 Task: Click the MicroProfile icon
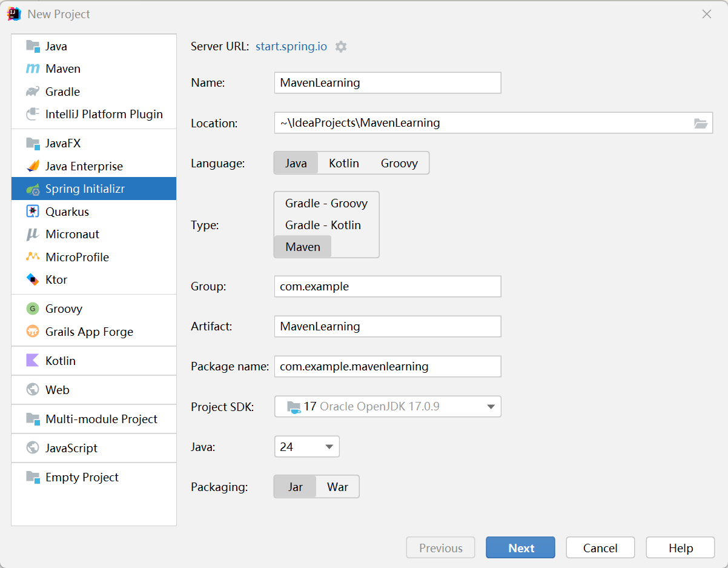33,257
